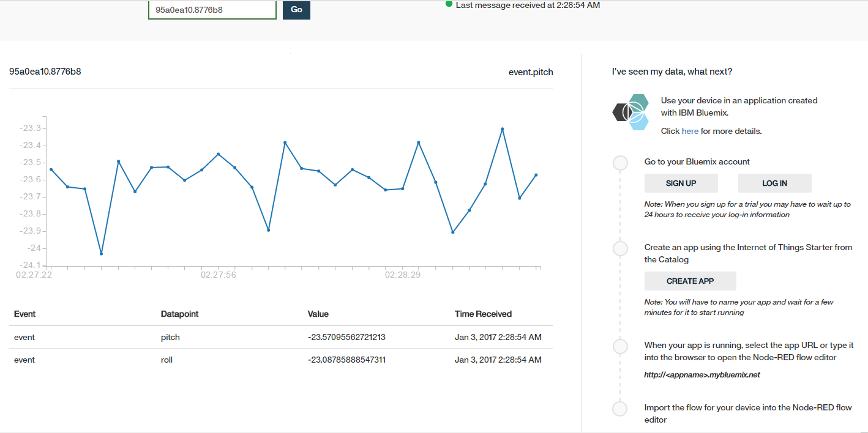868x433 pixels.
Task: Click step circle beside 'Create an app'
Action: [620, 248]
